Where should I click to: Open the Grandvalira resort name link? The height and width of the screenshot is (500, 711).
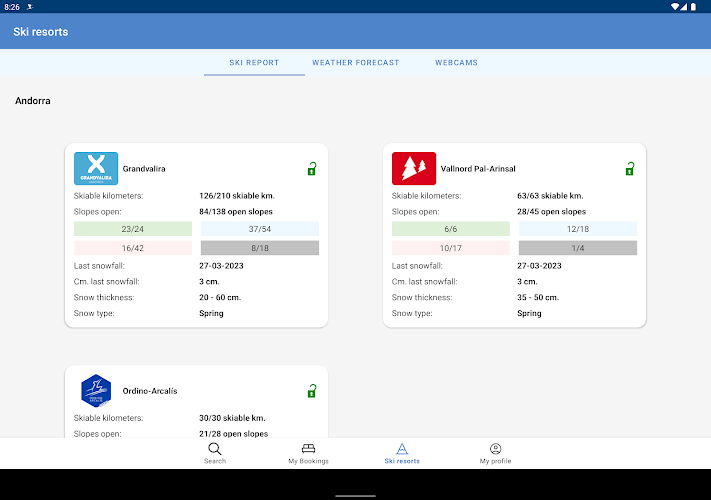[144, 169]
